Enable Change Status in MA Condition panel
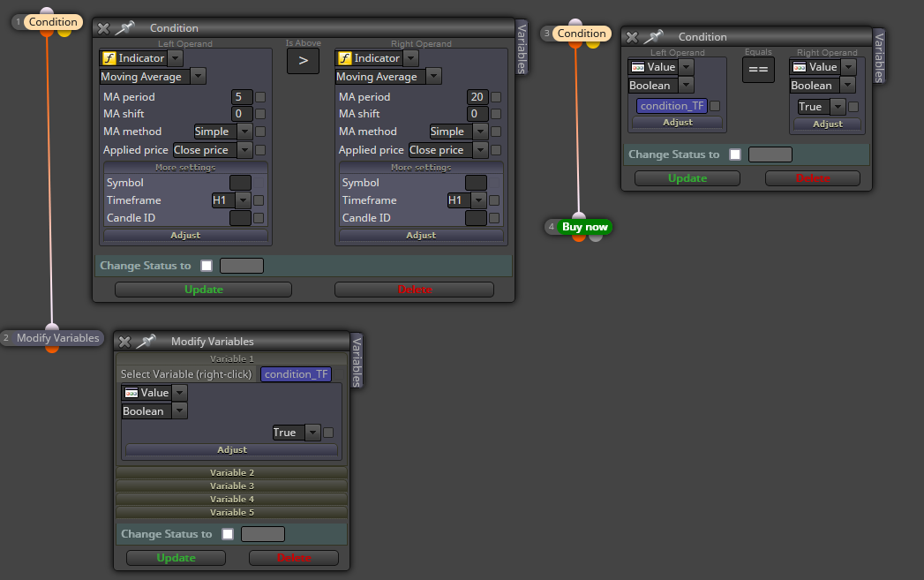The image size is (924, 580). tap(207, 266)
